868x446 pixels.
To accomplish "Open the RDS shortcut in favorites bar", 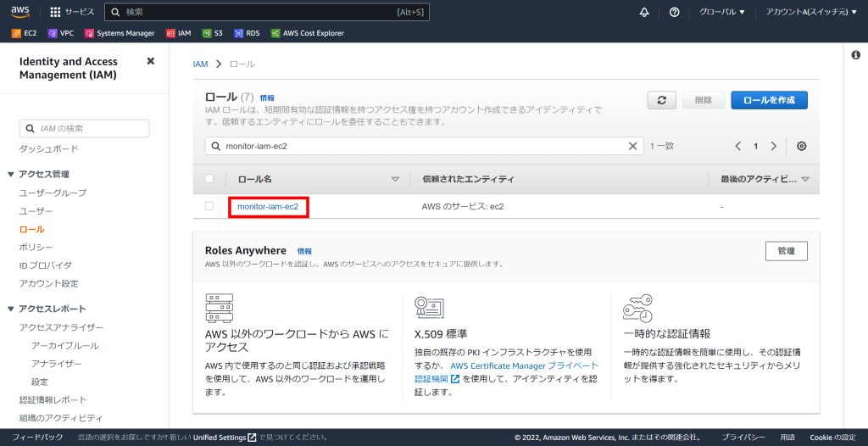I will [247, 33].
